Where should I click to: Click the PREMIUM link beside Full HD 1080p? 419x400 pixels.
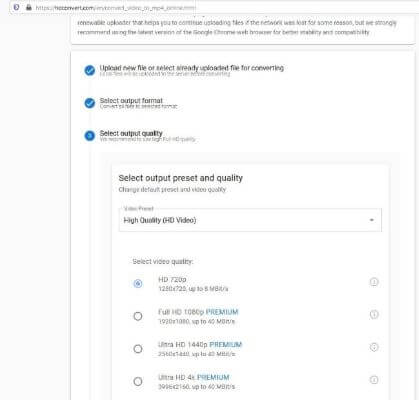coord(222,312)
